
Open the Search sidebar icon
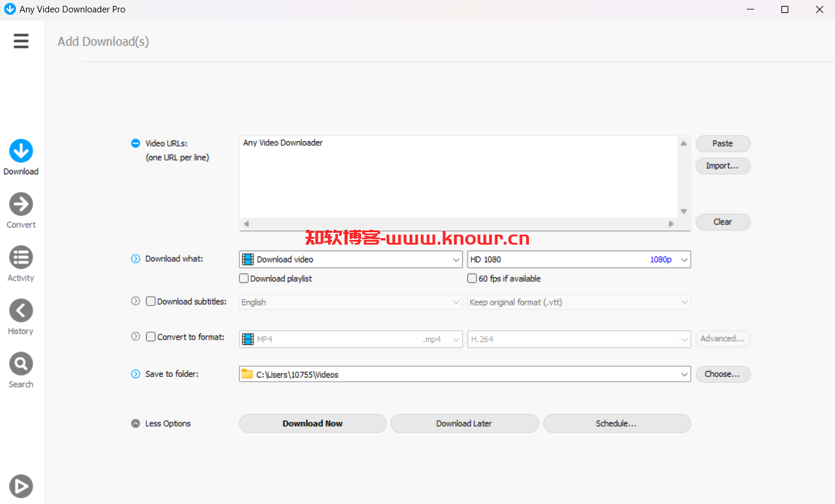(x=21, y=364)
